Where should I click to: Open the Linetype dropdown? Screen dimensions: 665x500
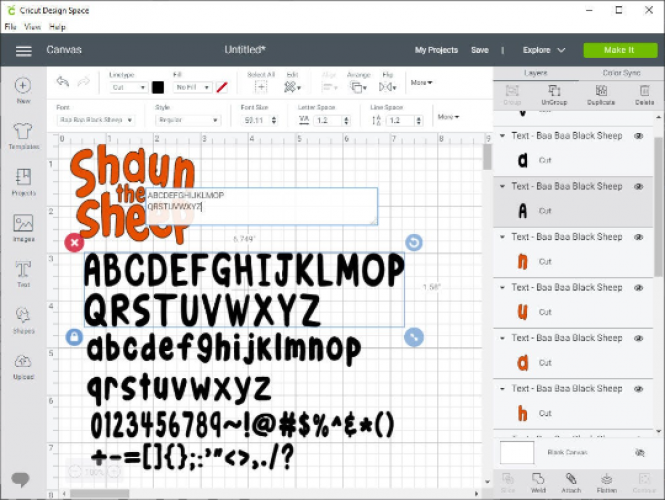tap(129, 87)
